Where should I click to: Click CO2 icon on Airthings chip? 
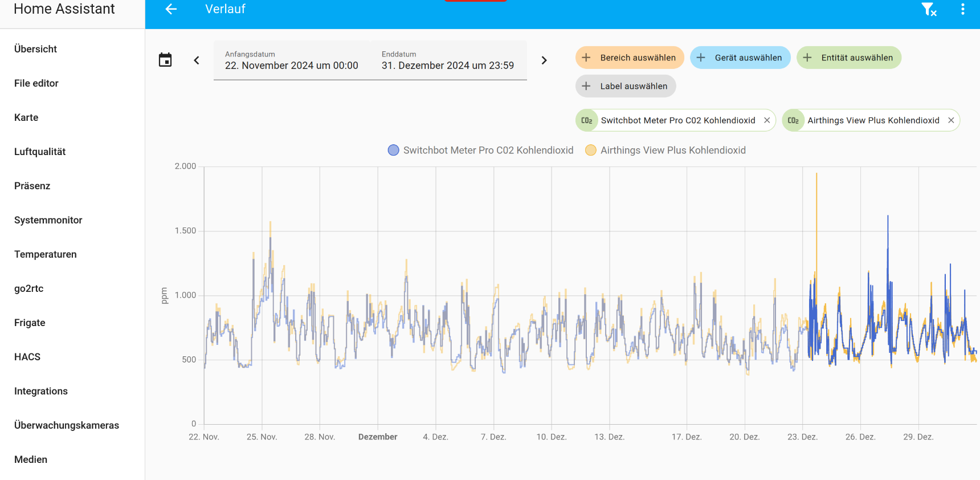pyautogui.click(x=793, y=120)
